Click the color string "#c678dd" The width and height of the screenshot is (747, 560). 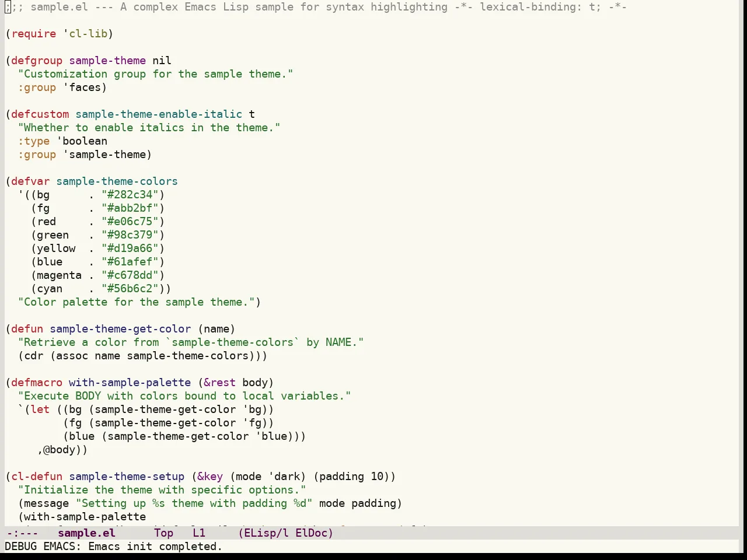pyautogui.click(x=130, y=275)
